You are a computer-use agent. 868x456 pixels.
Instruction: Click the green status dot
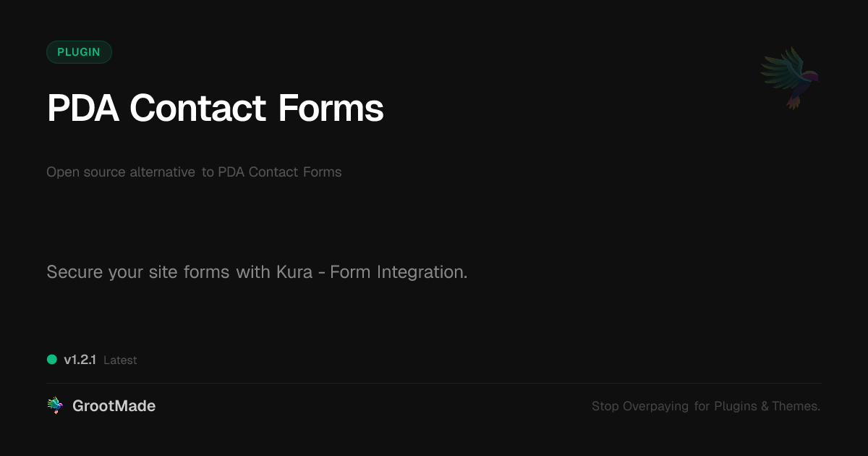52,360
